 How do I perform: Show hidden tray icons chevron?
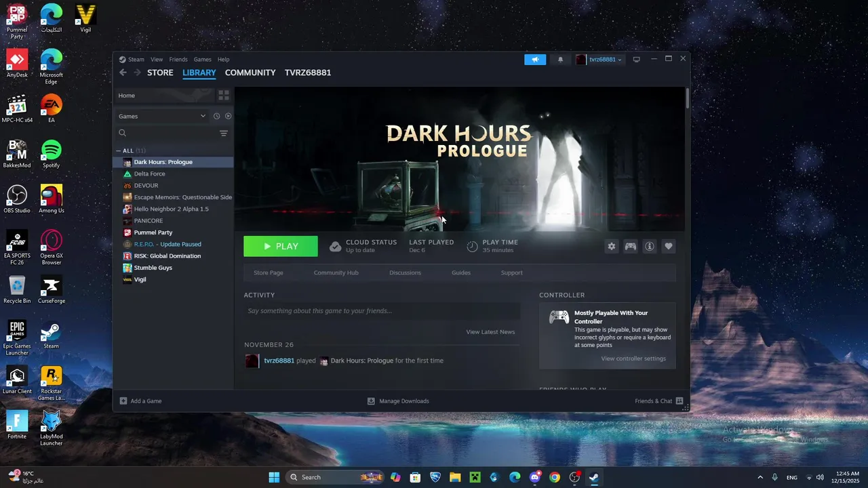point(759,477)
